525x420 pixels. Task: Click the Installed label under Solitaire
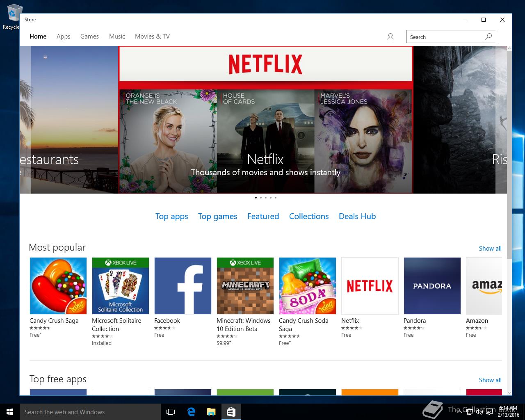(x=102, y=343)
